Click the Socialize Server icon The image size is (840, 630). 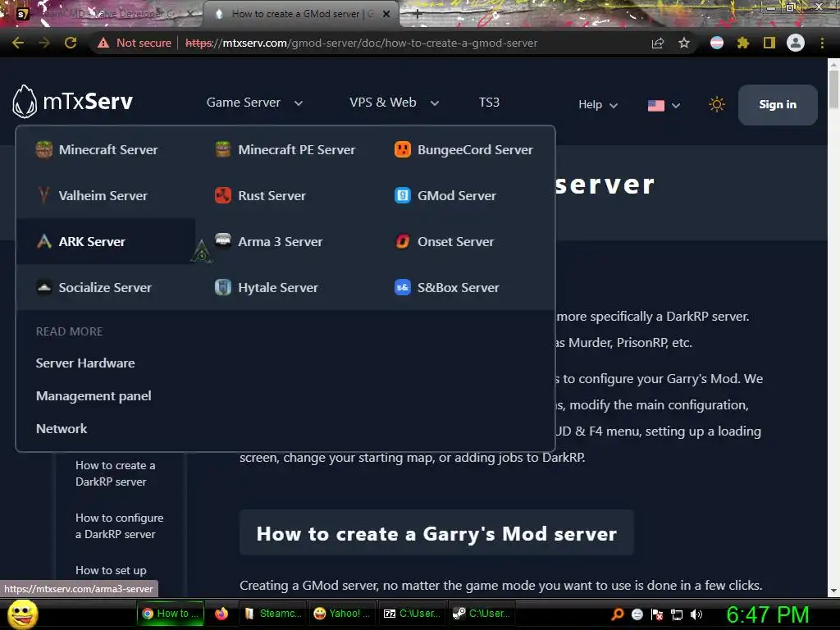pyautogui.click(x=44, y=288)
